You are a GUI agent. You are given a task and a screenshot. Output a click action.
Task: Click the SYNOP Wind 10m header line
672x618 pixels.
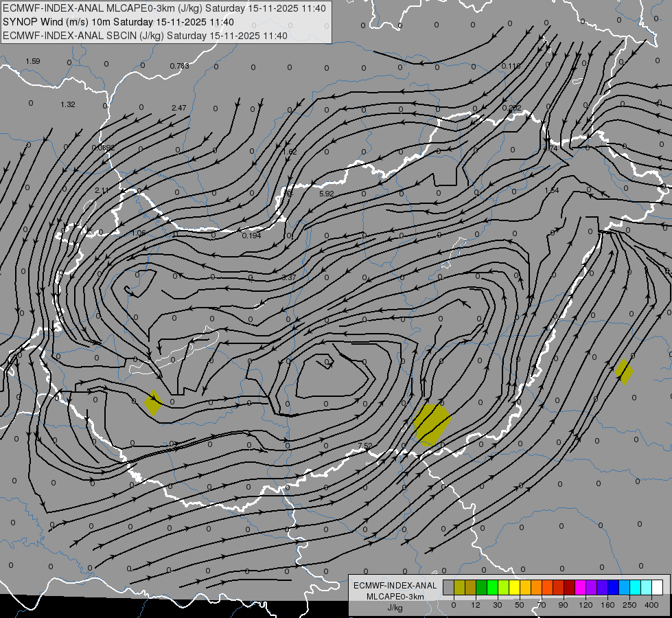[x=118, y=22]
